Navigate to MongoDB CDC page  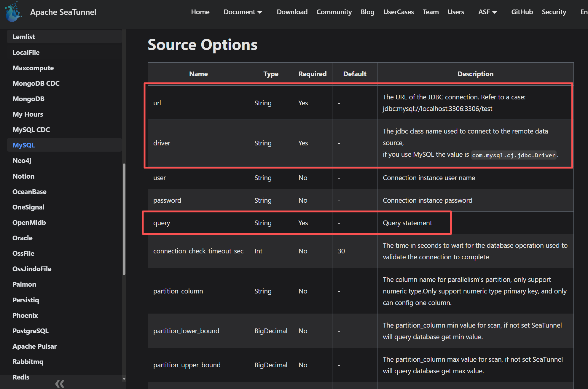point(36,83)
